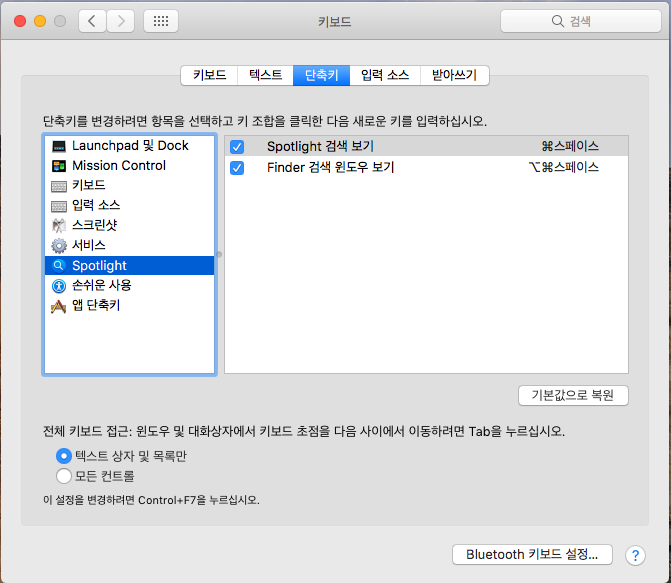Click the Launchpad 및 Dock icon
The image size is (671, 583).
tap(59, 146)
